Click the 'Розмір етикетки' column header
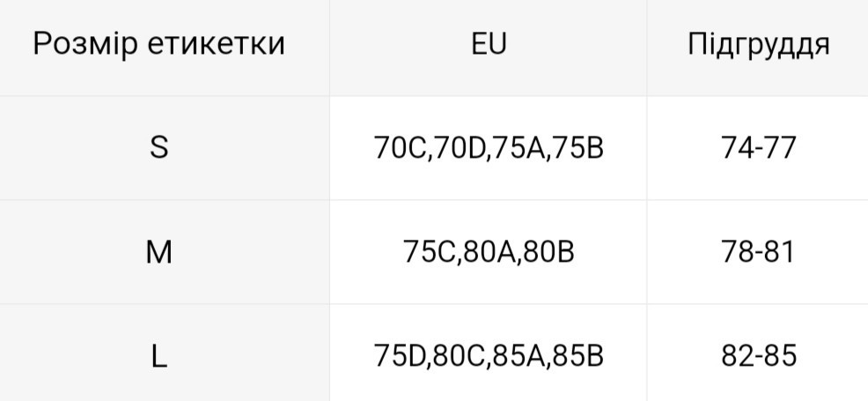 159,44
